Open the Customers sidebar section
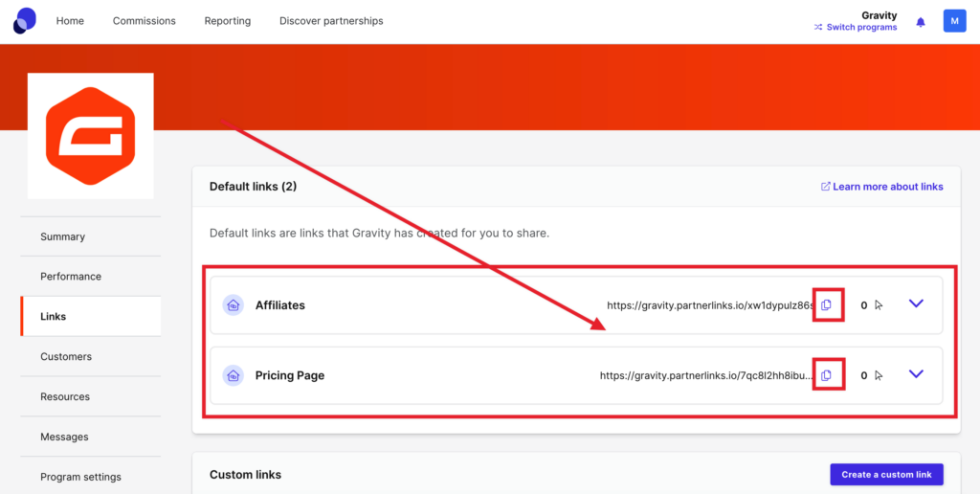 pos(66,356)
